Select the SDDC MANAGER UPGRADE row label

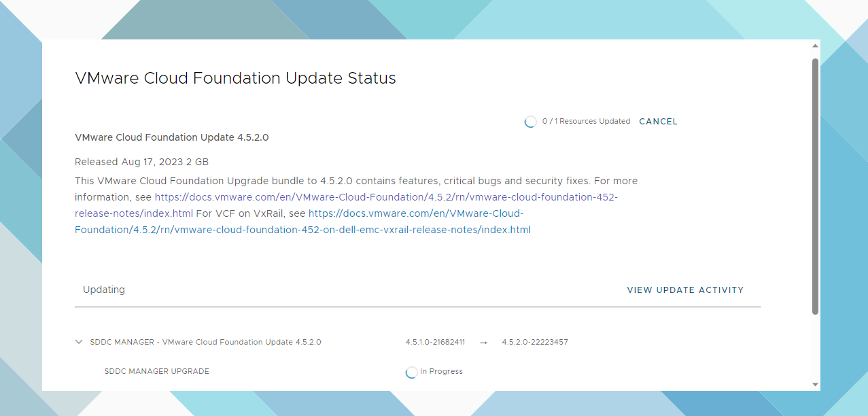[x=157, y=372]
